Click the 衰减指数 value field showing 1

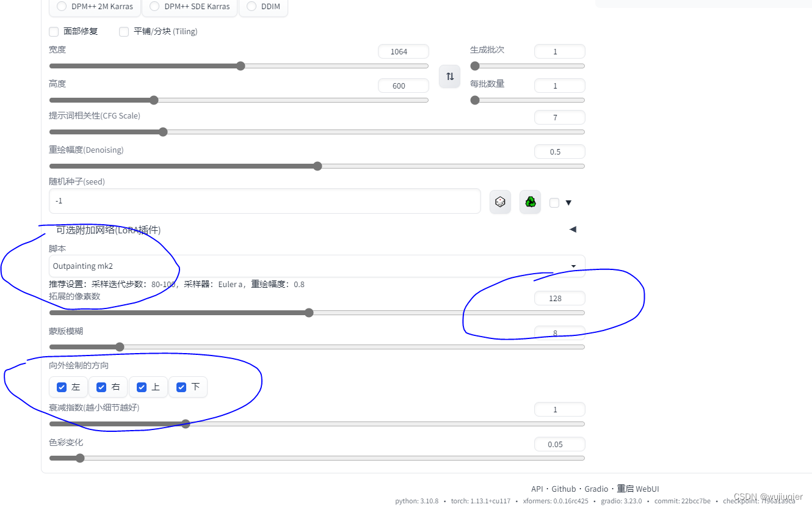click(x=559, y=409)
